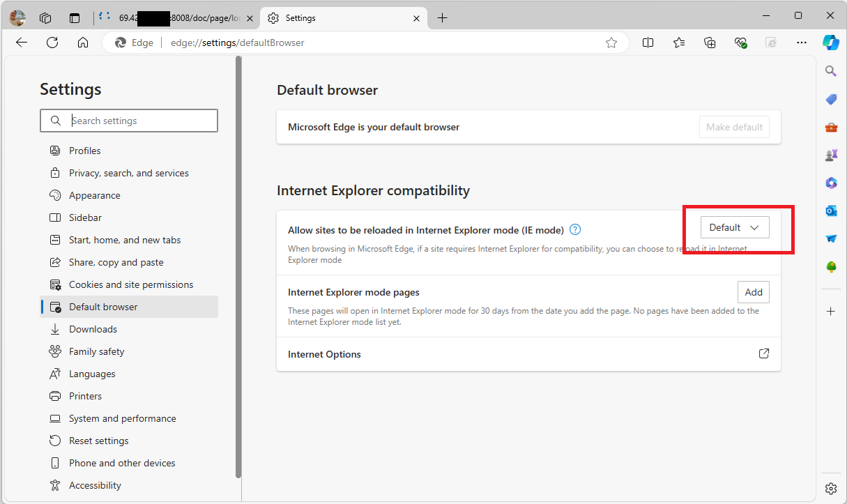Switch to the Settings tab
This screenshot has height=504, width=847.
pyautogui.click(x=343, y=18)
